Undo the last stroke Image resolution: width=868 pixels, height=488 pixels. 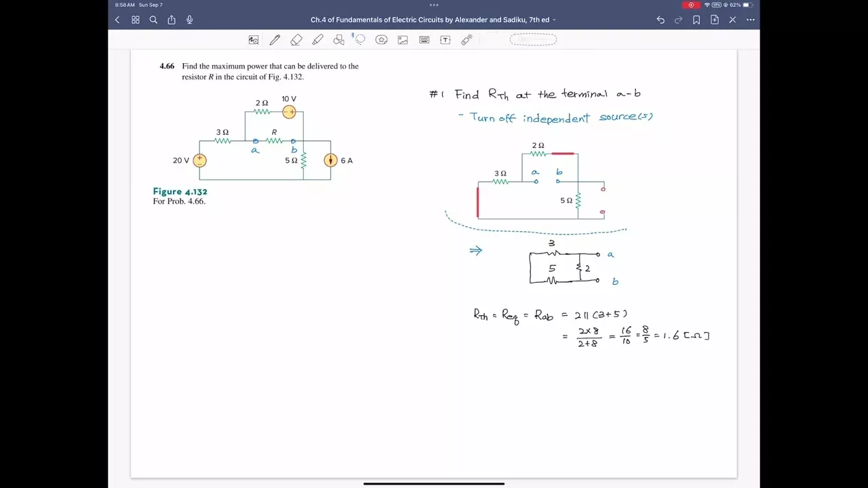coord(660,20)
